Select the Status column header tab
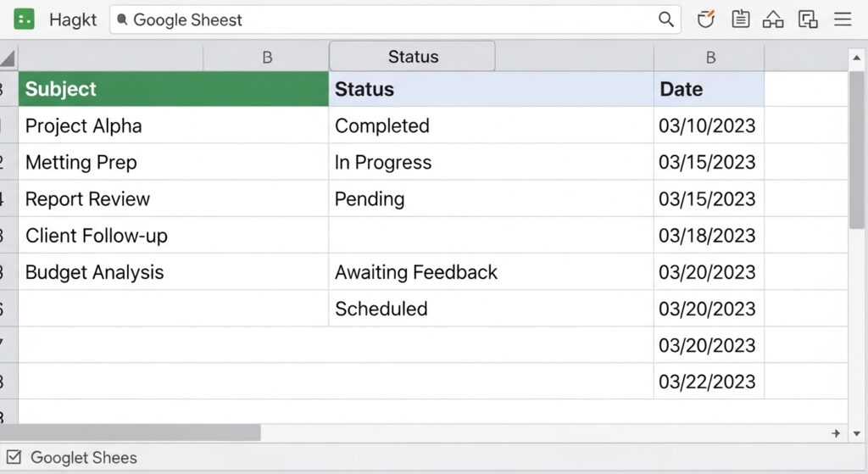Viewport: 868px width, 474px height. [x=412, y=57]
